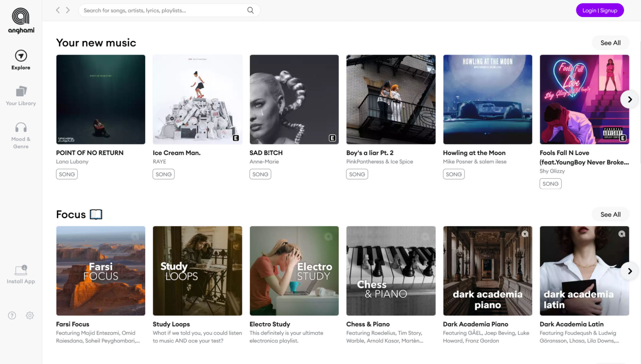Open the dark academia latin cover
Image resolution: width=641 pixels, height=364 pixels.
(584, 271)
